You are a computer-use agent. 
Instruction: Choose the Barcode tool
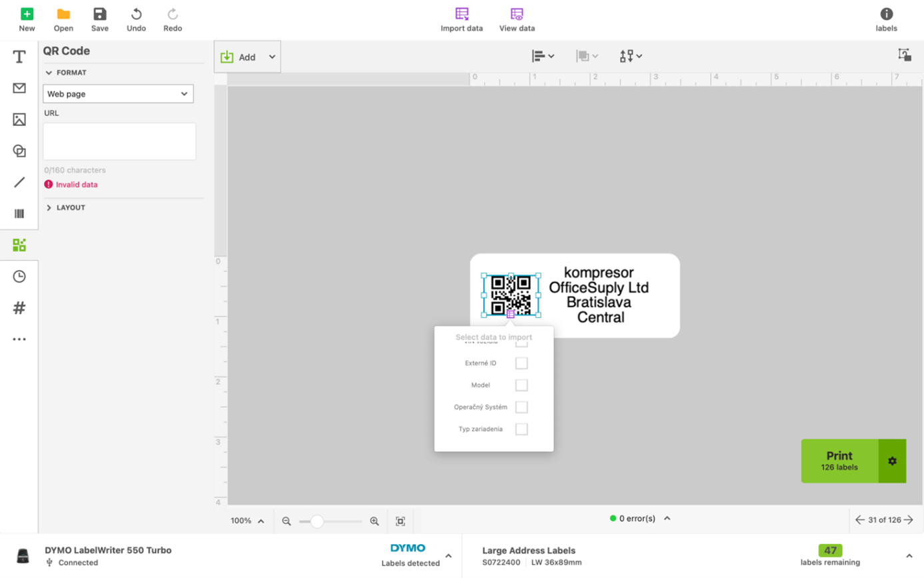pos(19,213)
